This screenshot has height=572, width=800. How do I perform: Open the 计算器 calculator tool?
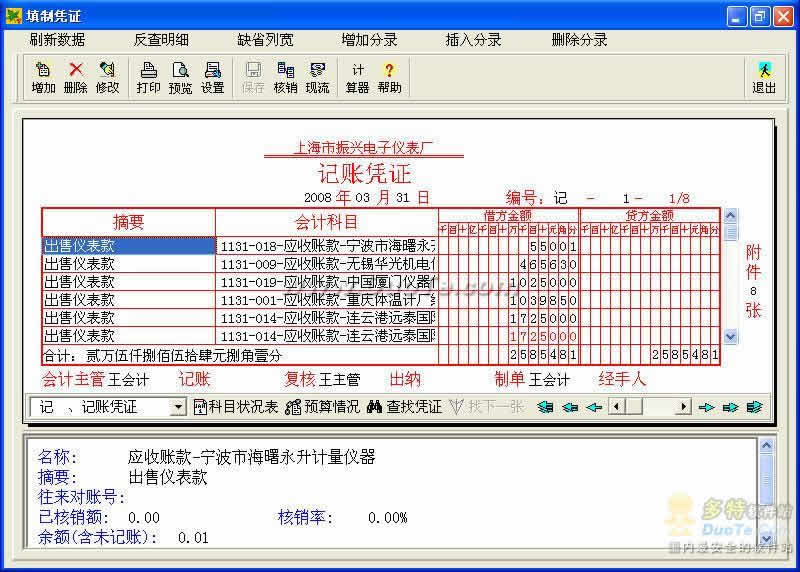(357, 77)
